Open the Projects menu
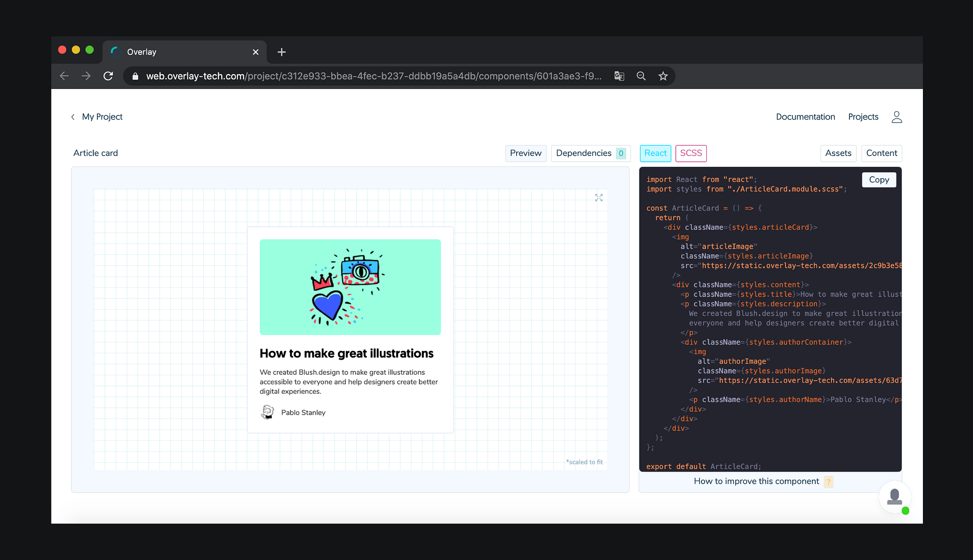 pyautogui.click(x=863, y=117)
